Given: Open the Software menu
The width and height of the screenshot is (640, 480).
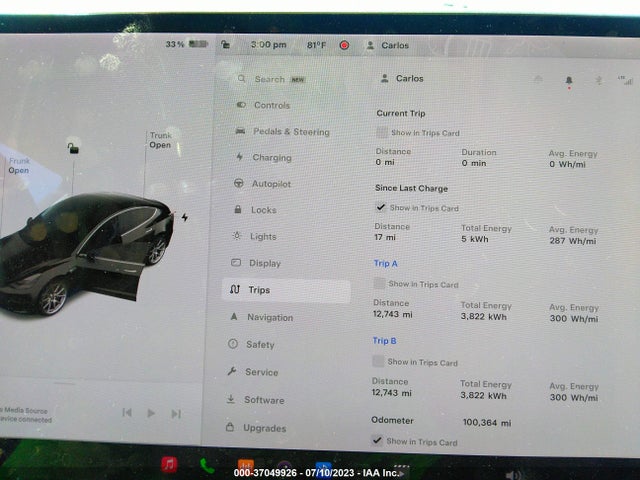Looking at the screenshot, I should [255, 400].
